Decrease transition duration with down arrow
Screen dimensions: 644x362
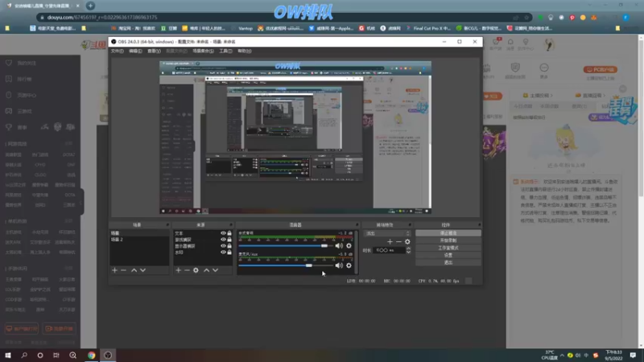point(408,252)
